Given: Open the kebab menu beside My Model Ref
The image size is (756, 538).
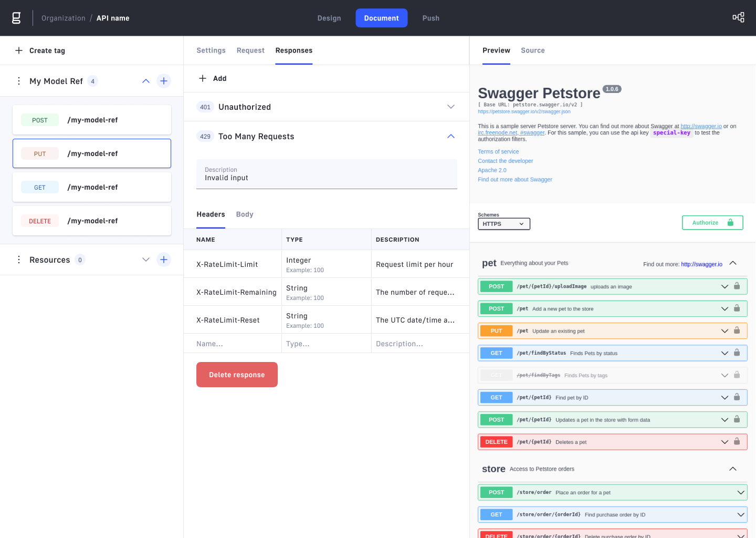Looking at the screenshot, I should pos(19,81).
